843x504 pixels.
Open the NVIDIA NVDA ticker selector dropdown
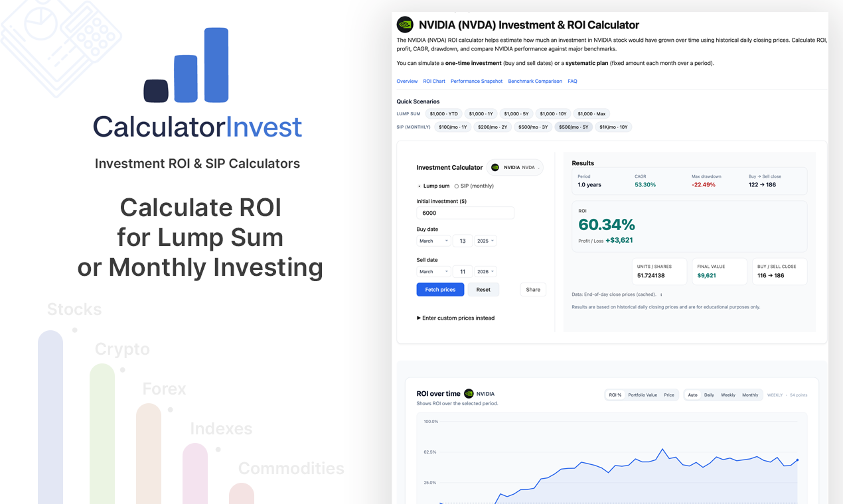point(515,167)
